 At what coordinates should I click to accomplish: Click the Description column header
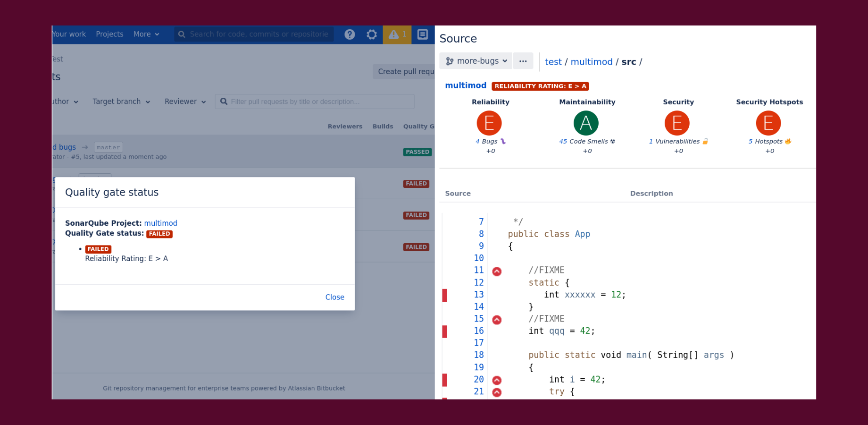pos(651,194)
